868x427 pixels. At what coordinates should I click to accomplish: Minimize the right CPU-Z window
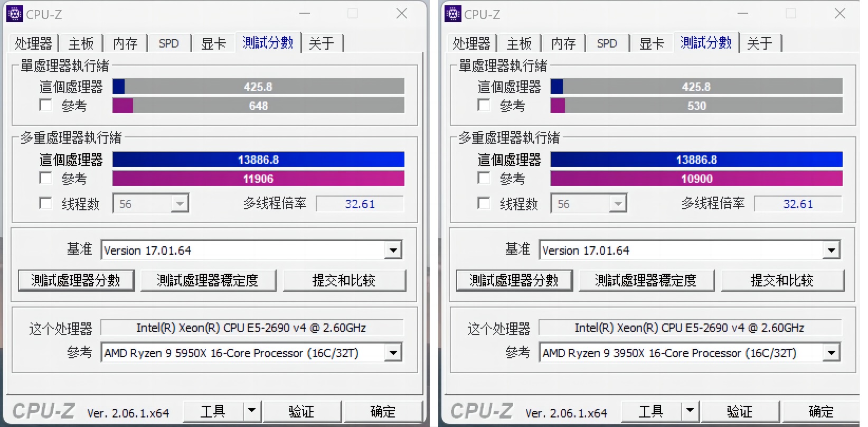(x=743, y=13)
